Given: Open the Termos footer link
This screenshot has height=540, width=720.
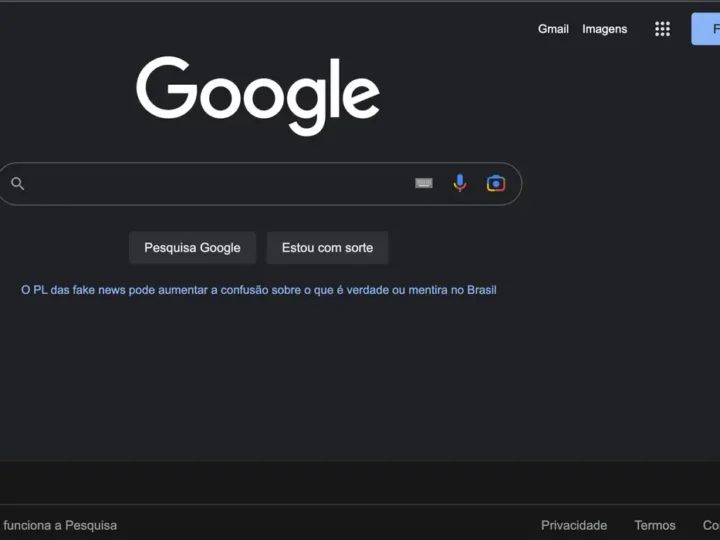Looking at the screenshot, I should [655, 525].
